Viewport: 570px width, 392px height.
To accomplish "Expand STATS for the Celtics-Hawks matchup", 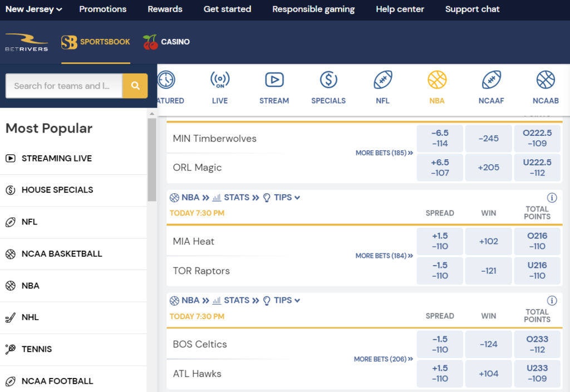I will point(237,300).
